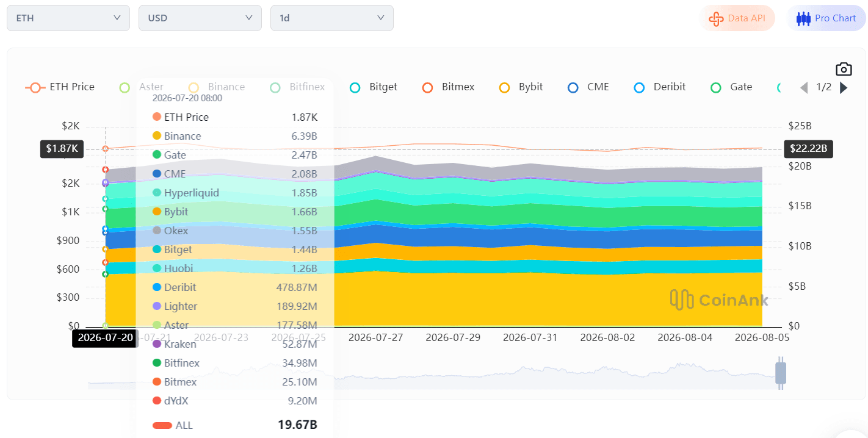Toggle Bybit legend series
The width and height of the screenshot is (868, 438).
point(521,87)
